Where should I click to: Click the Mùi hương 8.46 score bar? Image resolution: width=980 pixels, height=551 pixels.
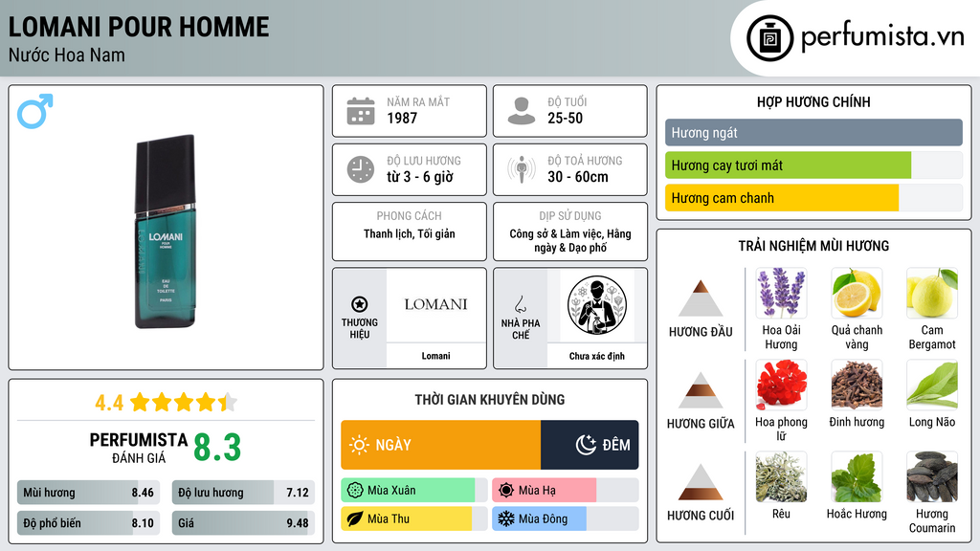click(88, 493)
